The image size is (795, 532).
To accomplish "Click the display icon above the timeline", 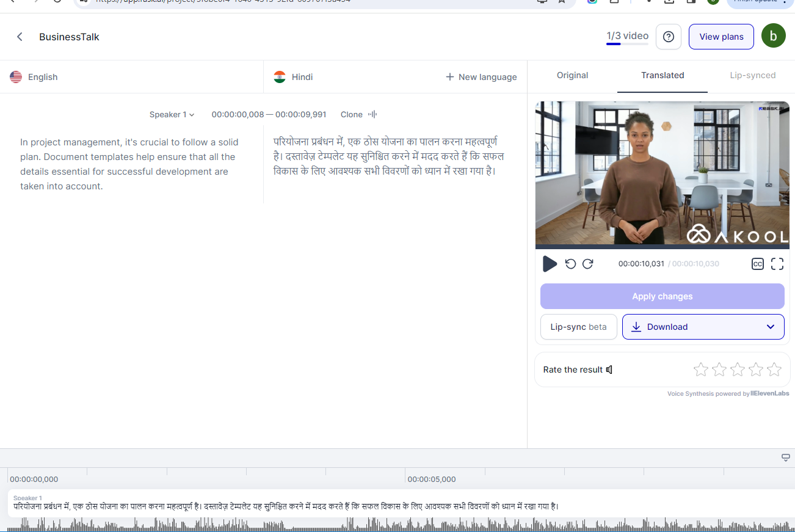I will click(x=785, y=457).
